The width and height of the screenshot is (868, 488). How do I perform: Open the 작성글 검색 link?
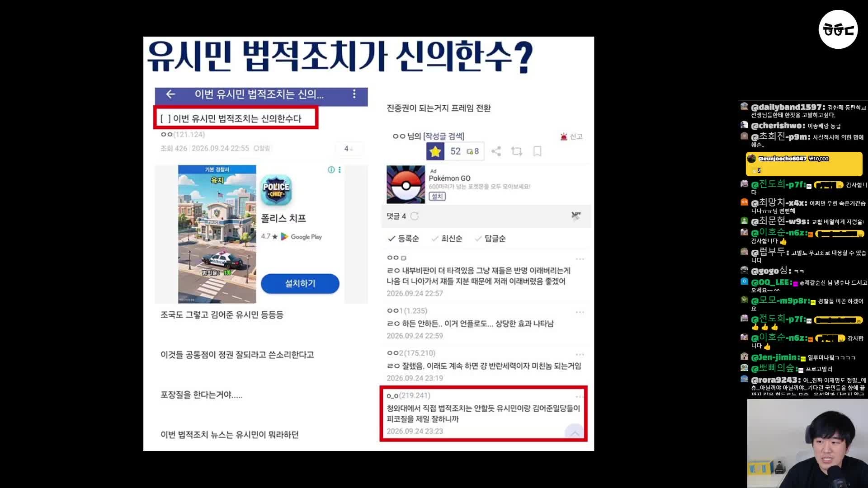pos(443,136)
